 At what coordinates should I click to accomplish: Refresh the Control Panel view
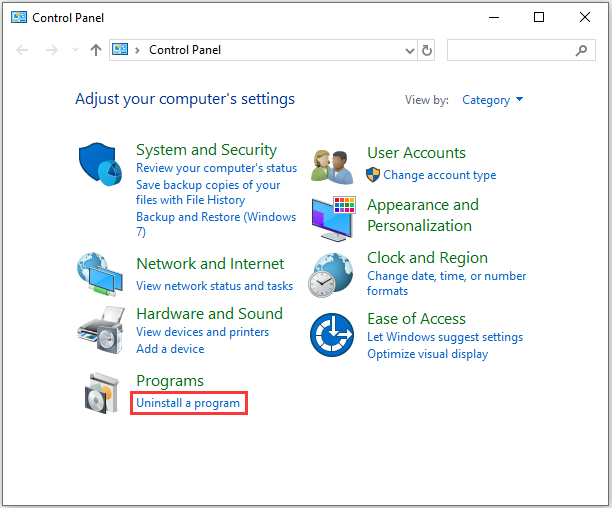coord(427,50)
